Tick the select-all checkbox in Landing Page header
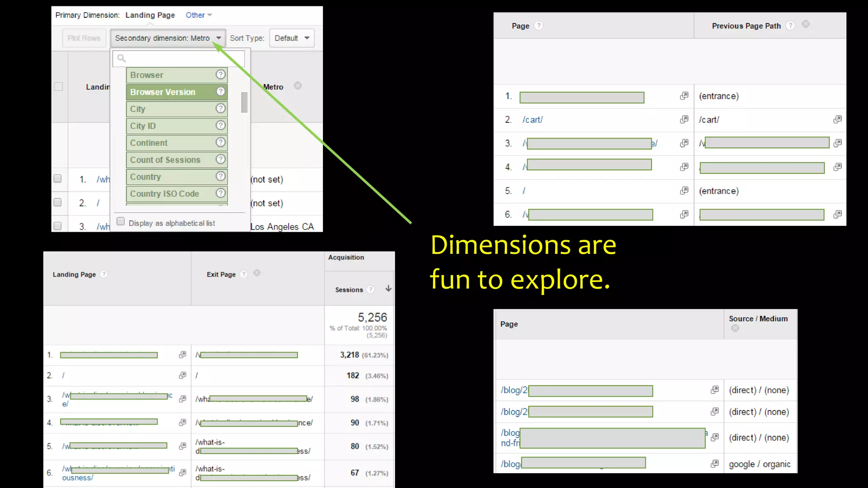Viewport: 868px width, 488px height. pyautogui.click(x=58, y=86)
